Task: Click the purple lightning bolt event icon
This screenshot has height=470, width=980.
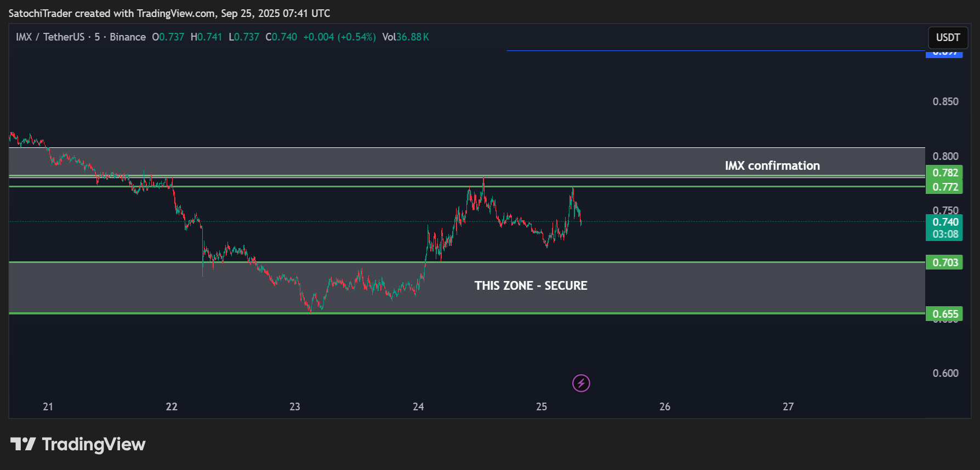Action: [581, 383]
